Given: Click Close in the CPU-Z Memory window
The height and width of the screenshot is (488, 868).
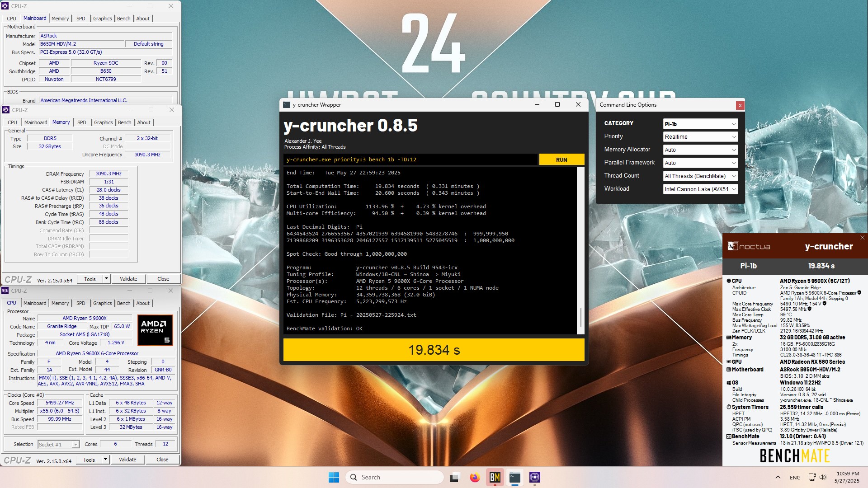Looking at the screenshot, I should 163,279.
